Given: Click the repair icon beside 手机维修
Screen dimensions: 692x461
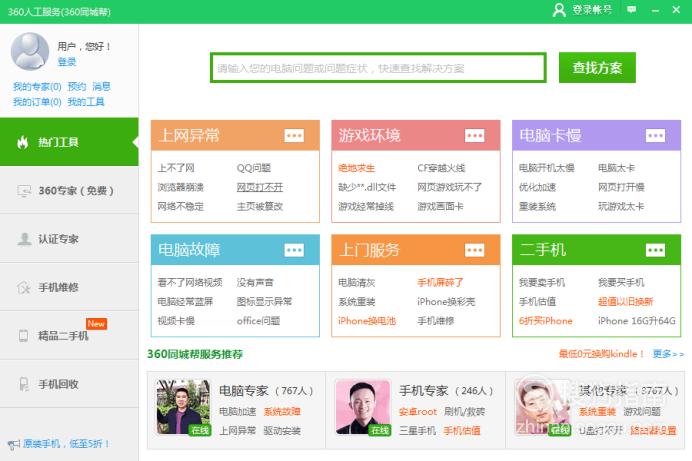Looking at the screenshot, I should pyautogui.click(x=23, y=288).
